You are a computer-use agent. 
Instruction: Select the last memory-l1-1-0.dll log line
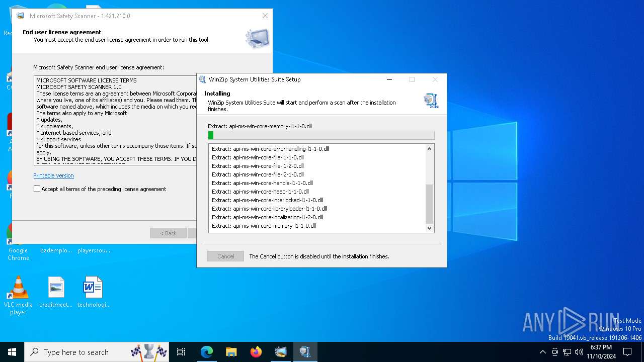(x=264, y=226)
